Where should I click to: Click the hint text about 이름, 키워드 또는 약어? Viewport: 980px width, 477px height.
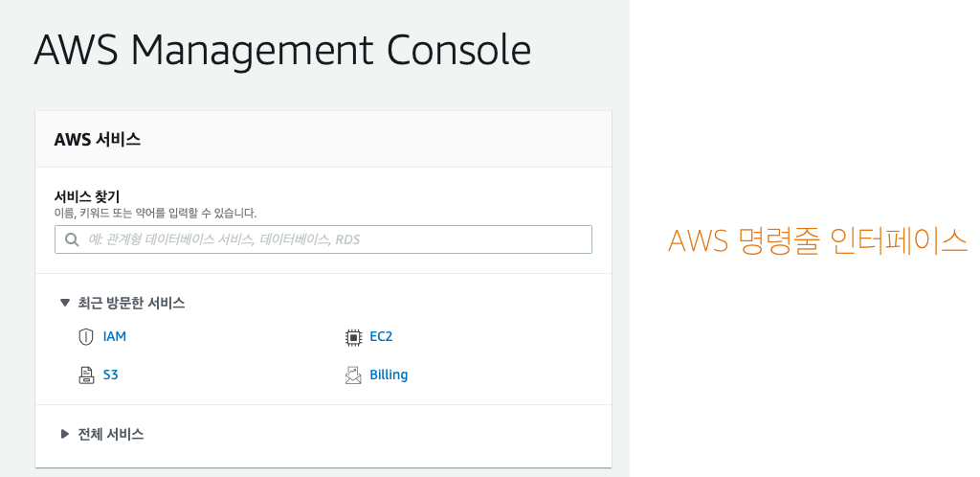[x=156, y=214]
